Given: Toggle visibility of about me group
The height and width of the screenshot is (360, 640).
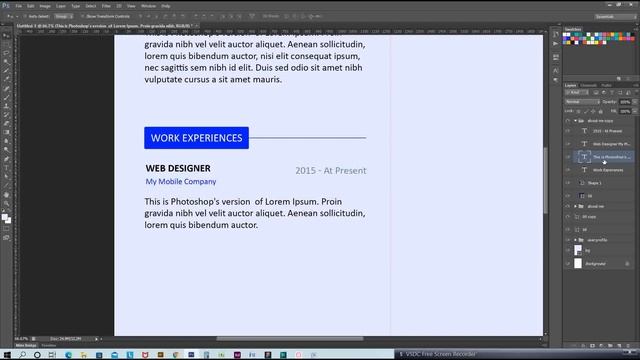Looking at the screenshot, I should coord(568,206).
